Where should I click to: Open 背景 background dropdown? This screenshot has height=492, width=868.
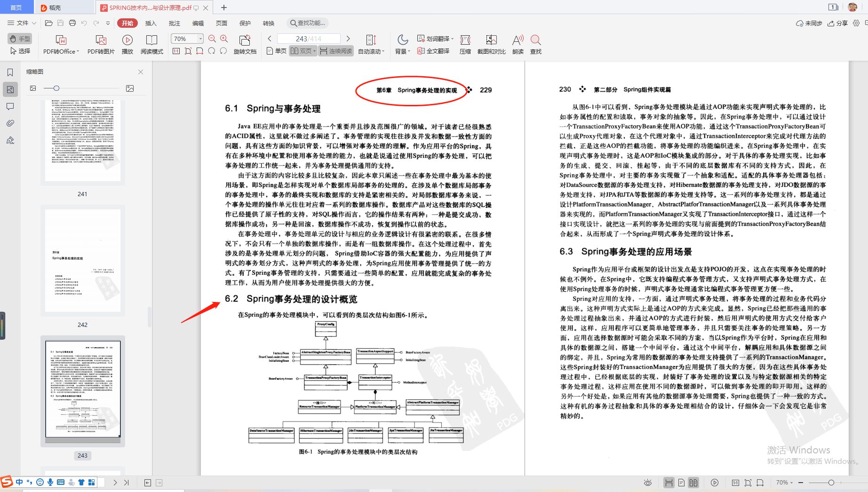click(402, 51)
